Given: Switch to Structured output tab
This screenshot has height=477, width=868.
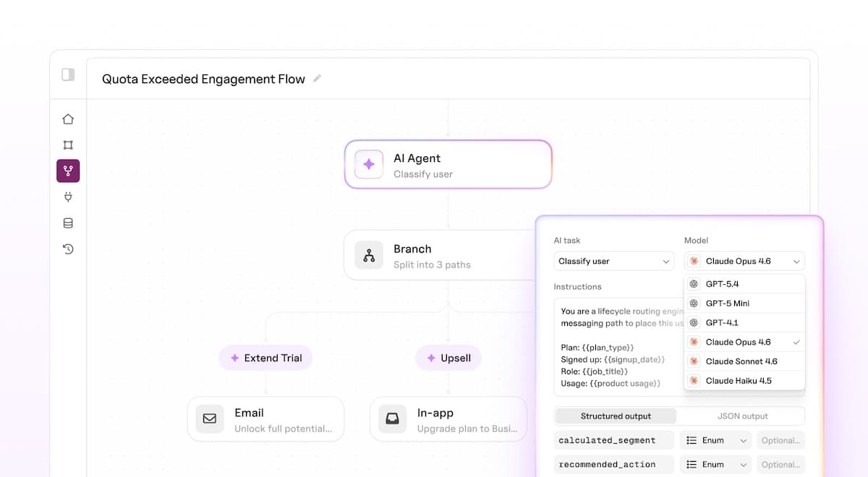Looking at the screenshot, I should click(616, 416).
